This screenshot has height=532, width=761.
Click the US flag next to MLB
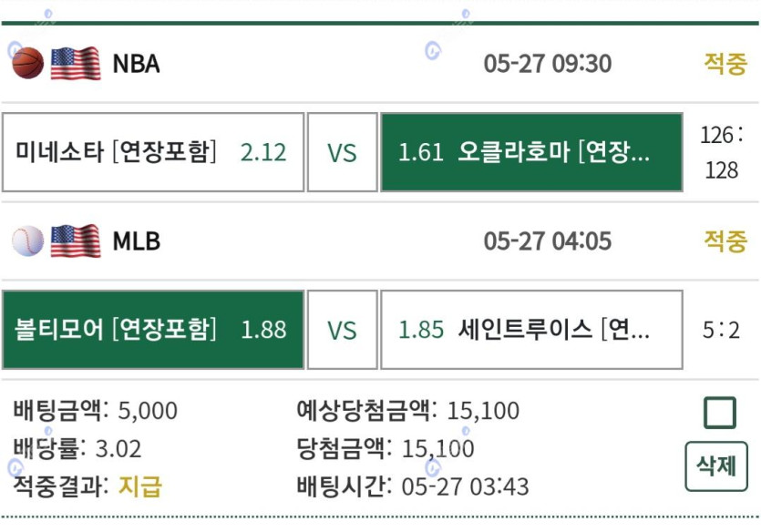pos(76,240)
